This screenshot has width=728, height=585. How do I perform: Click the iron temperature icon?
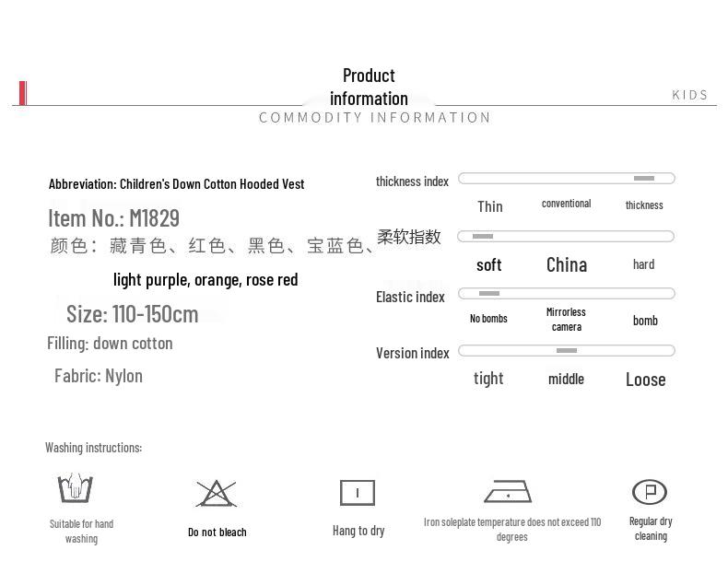tap(508, 492)
